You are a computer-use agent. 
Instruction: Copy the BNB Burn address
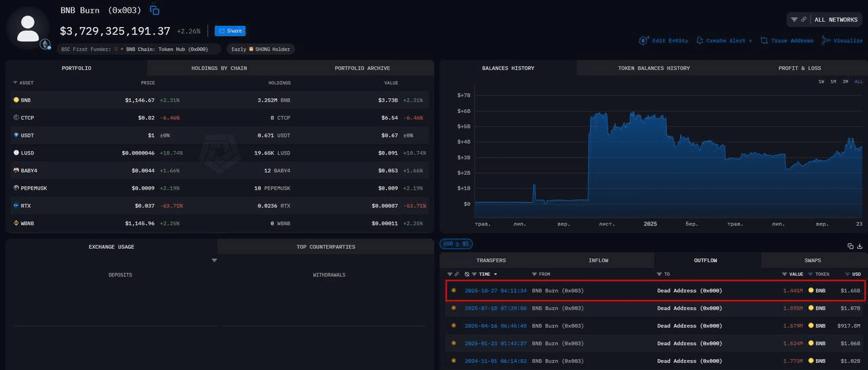pyautogui.click(x=155, y=10)
